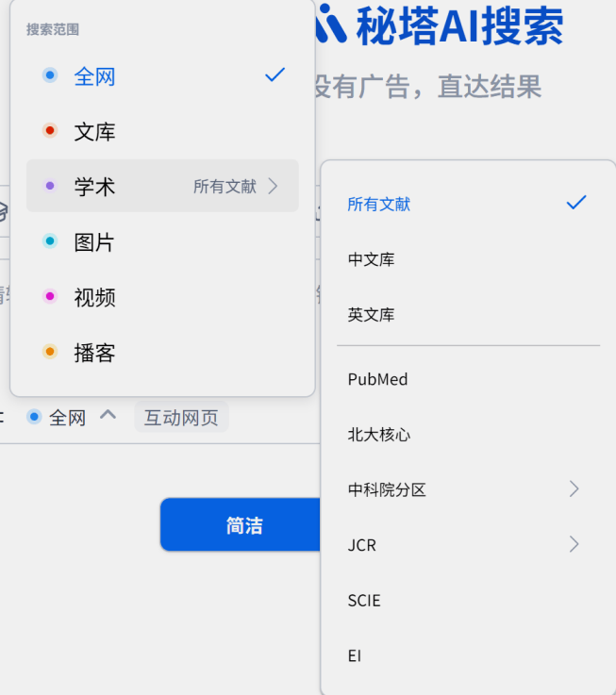The width and height of the screenshot is (616, 695).
Task: Select the 中文库 literature option
Action: pyautogui.click(x=372, y=259)
